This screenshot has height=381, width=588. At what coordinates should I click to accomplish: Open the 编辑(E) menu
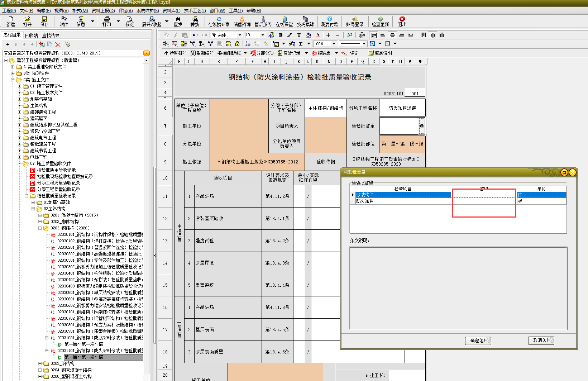click(x=44, y=11)
